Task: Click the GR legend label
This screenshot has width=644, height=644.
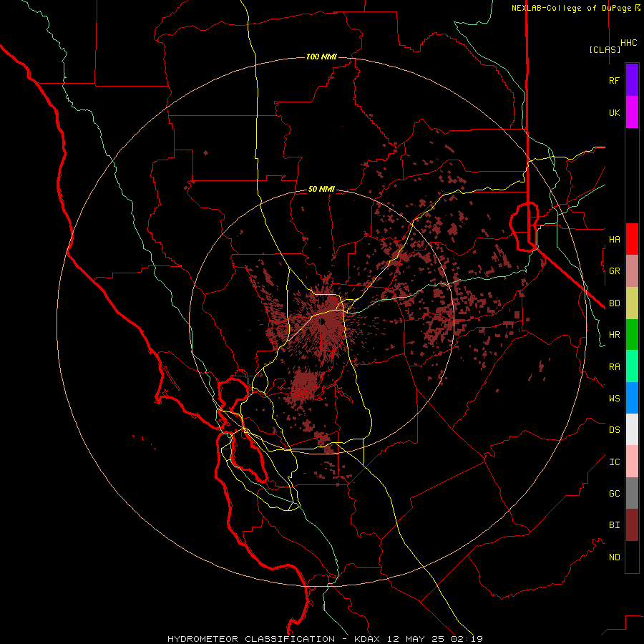Action: (614, 271)
